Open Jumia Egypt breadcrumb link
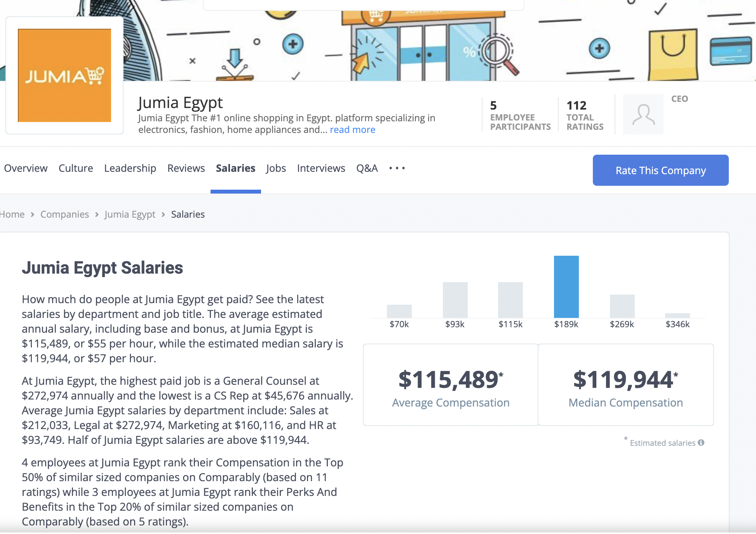The width and height of the screenshot is (756, 534). 130,215
